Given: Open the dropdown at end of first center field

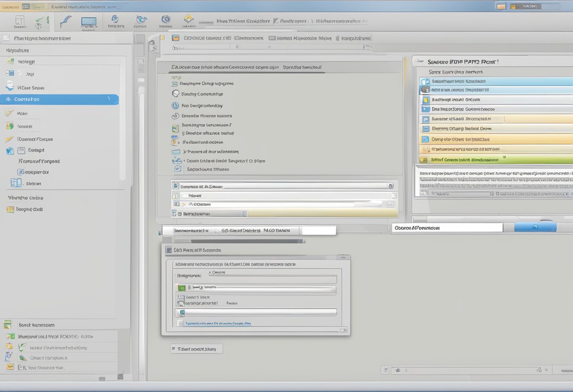Looking at the screenshot, I should (391, 186).
